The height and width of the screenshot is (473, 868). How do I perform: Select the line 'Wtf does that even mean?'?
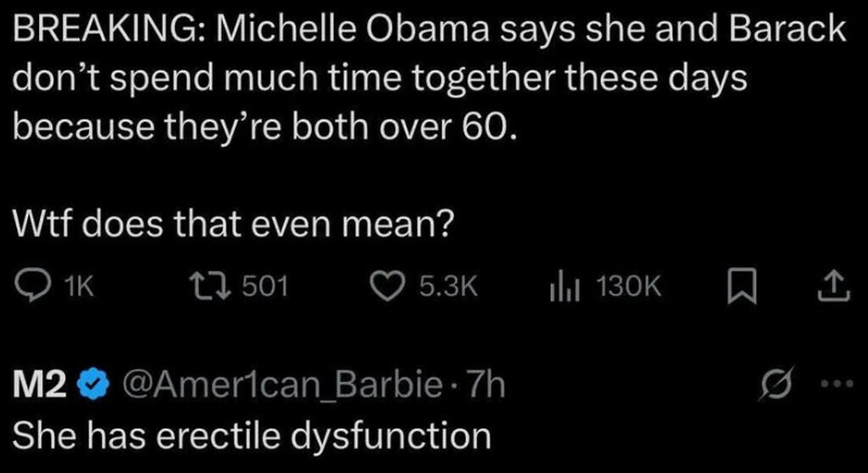[233, 223]
